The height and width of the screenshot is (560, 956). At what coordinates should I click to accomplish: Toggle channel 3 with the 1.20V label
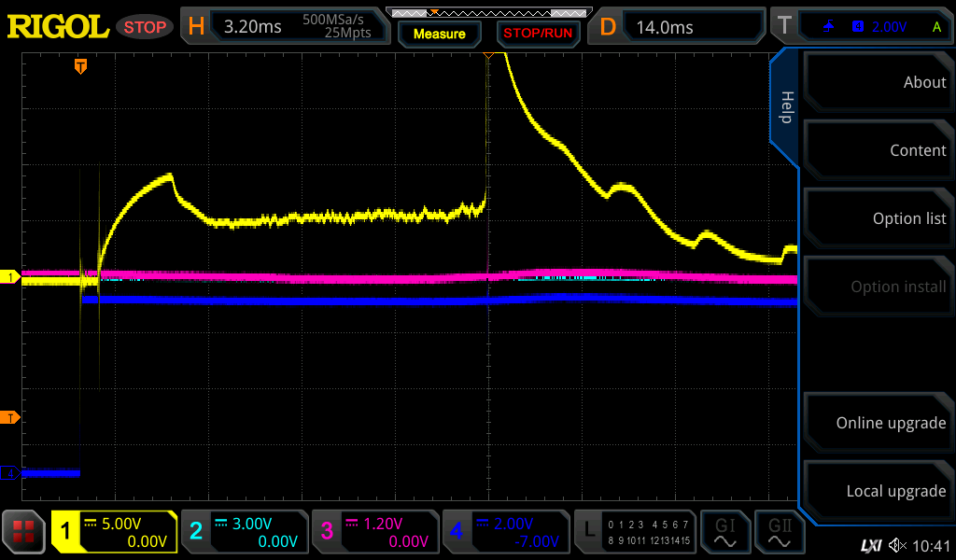tap(374, 532)
